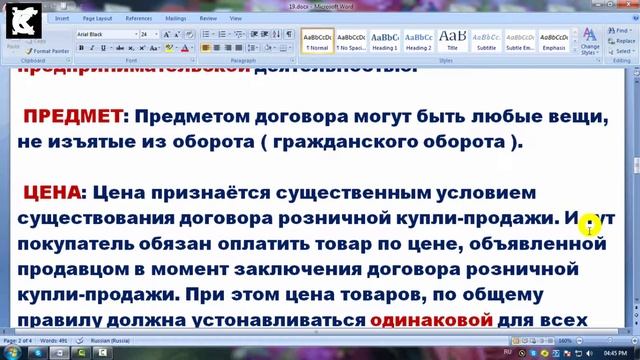Center the paragraph text
The width and height of the screenshot is (640, 360).
point(217,48)
